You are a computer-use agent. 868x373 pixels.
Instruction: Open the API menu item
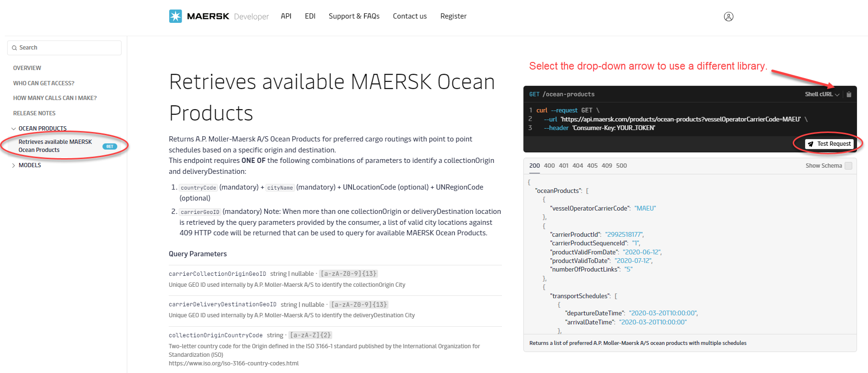(x=286, y=16)
